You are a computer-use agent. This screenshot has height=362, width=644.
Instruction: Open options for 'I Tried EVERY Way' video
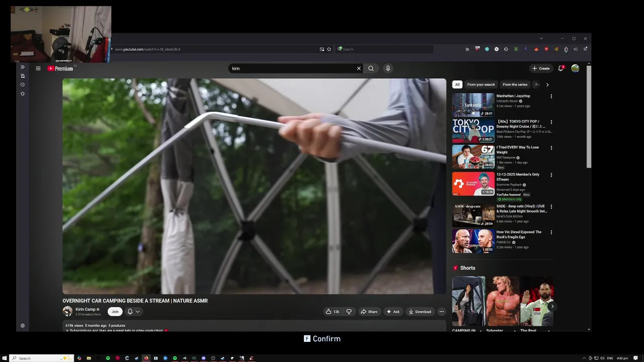pyautogui.click(x=551, y=148)
